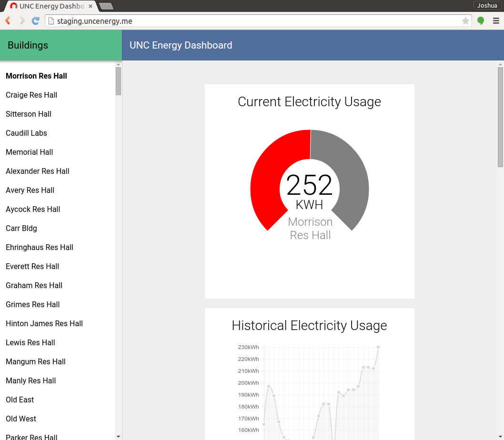504x440 pixels.
Task: Close the UNC Energy Dashboard tab
Action: point(91,6)
